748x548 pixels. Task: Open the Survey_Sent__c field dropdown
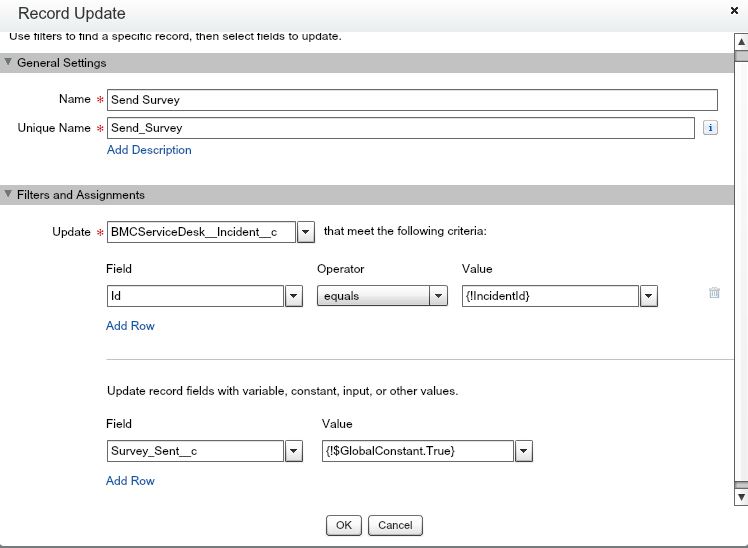(x=294, y=451)
